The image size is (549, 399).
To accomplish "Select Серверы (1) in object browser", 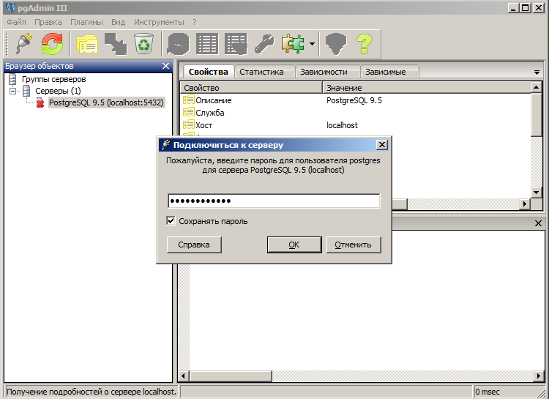I will [58, 91].
